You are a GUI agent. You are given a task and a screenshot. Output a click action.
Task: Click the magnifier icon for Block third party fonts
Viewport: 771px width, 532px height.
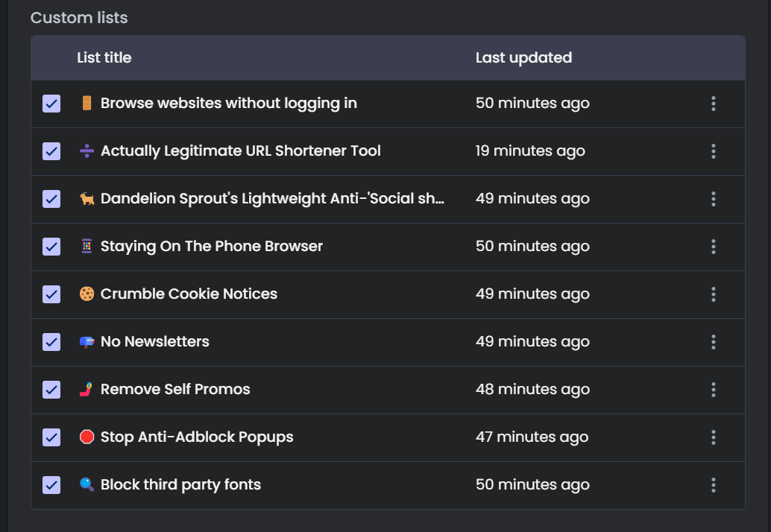point(86,484)
